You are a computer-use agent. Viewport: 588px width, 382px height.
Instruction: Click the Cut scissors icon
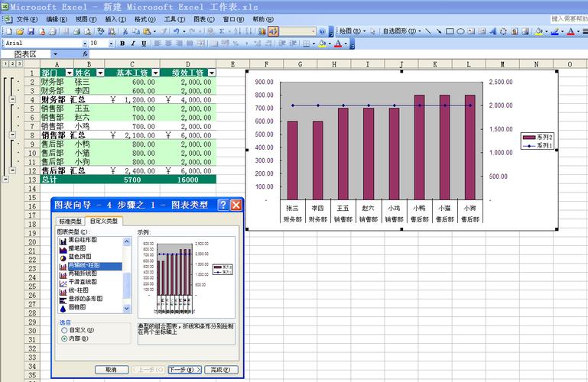pyautogui.click(x=125, y=31)
